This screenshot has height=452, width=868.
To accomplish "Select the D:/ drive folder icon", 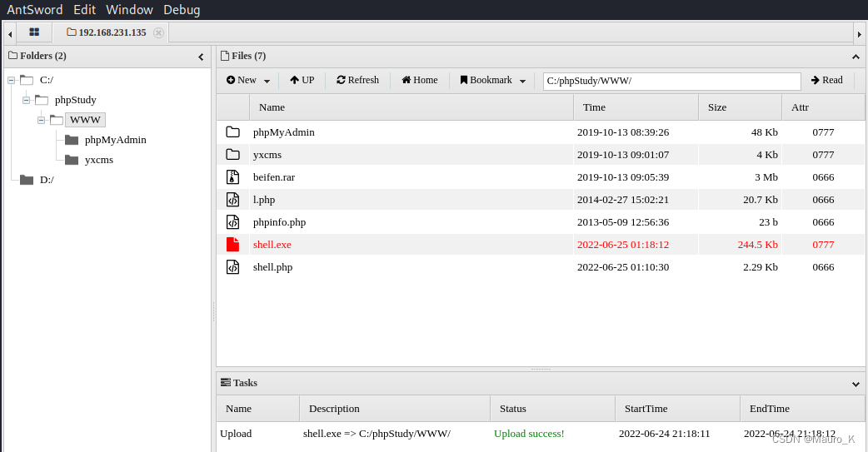I will click(27, 179).
